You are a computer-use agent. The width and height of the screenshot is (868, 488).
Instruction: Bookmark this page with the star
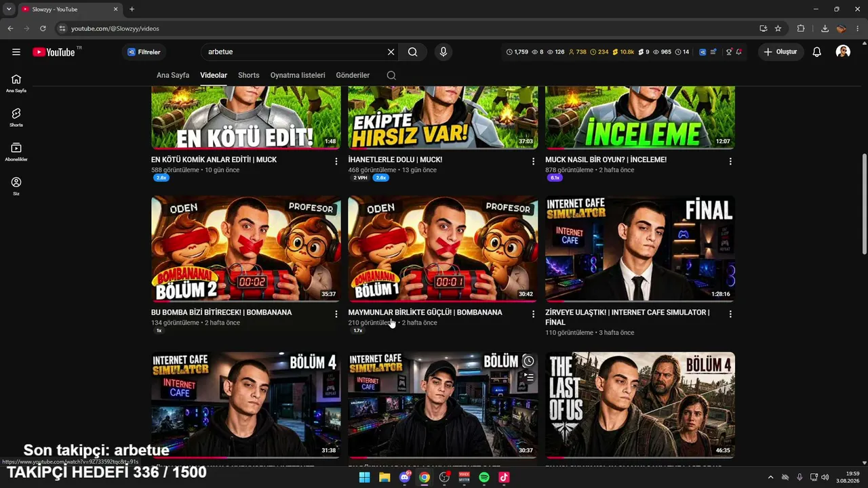pos(778,28)
